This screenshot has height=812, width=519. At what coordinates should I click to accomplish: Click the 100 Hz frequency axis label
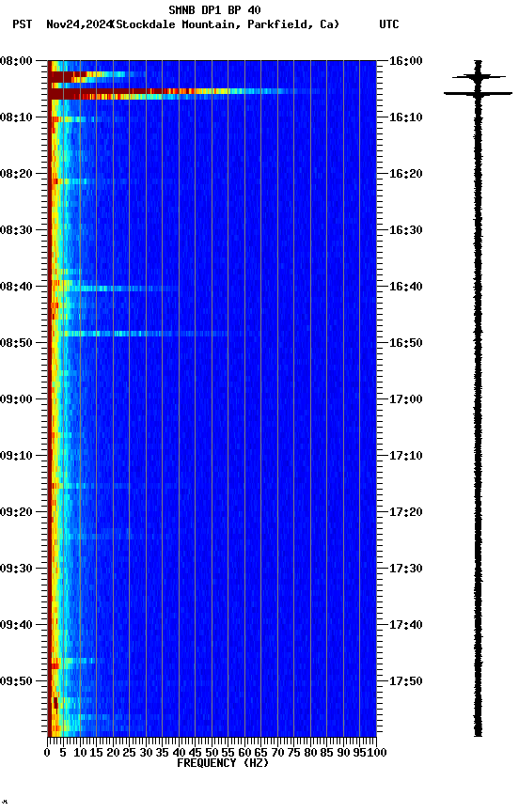tap(378, 753)
